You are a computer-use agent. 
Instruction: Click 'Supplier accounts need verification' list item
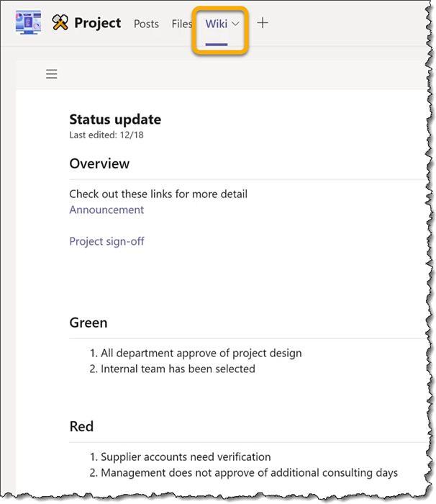click(186, 456)
